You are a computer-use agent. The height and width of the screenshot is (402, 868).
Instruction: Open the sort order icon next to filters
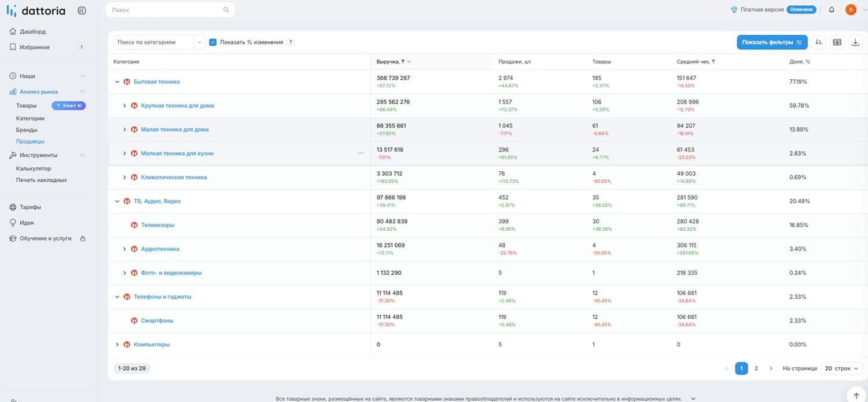819,42
